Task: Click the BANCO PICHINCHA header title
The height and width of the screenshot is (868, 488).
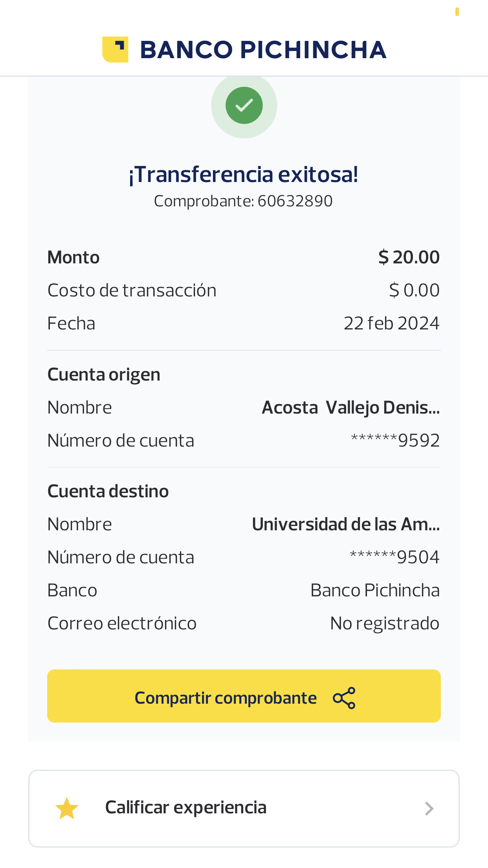Action: coord(263,50)
